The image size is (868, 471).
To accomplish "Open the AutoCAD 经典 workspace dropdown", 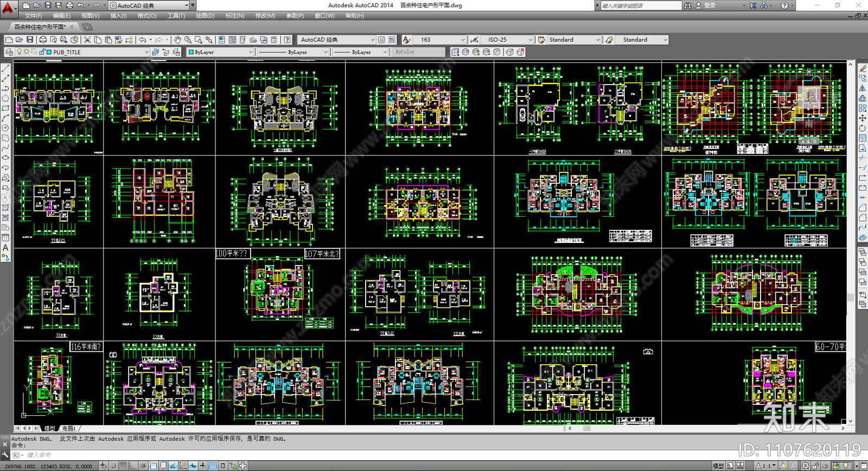I will point(372,40).
